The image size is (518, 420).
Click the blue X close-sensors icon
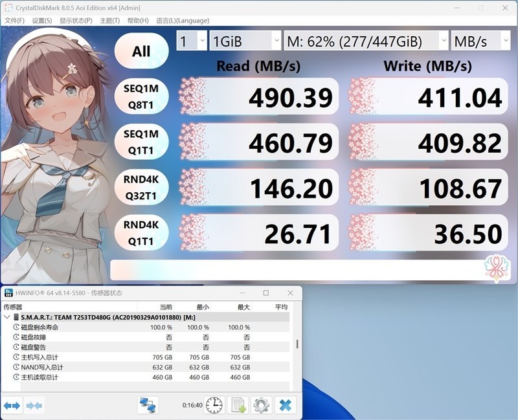pyautogui.click(x=285, y=405)
